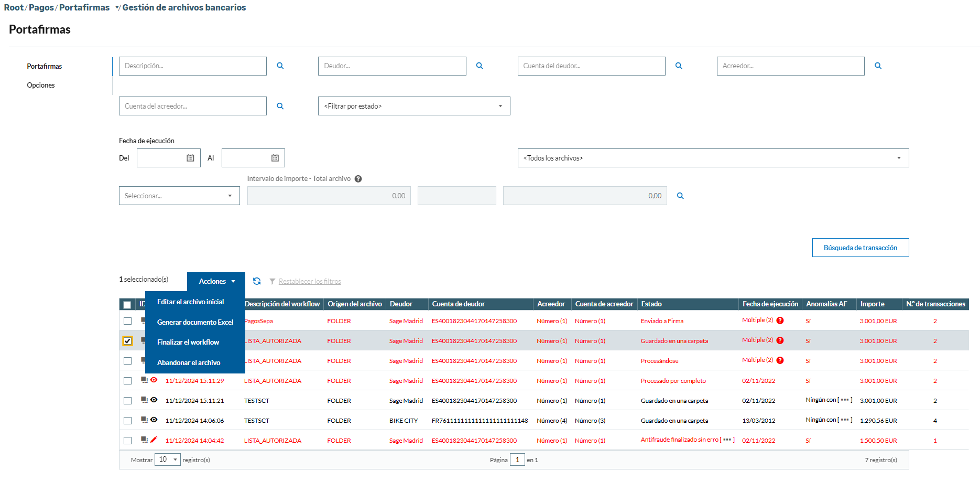Expand the 'Todos los archivos' dropdown
The image size is (980, 481).
pos(713,158)
